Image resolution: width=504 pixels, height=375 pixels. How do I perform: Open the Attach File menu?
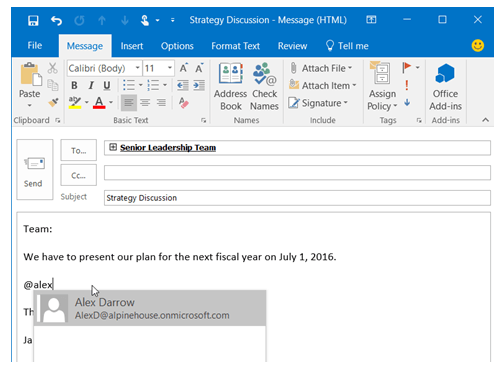[321, 68]
